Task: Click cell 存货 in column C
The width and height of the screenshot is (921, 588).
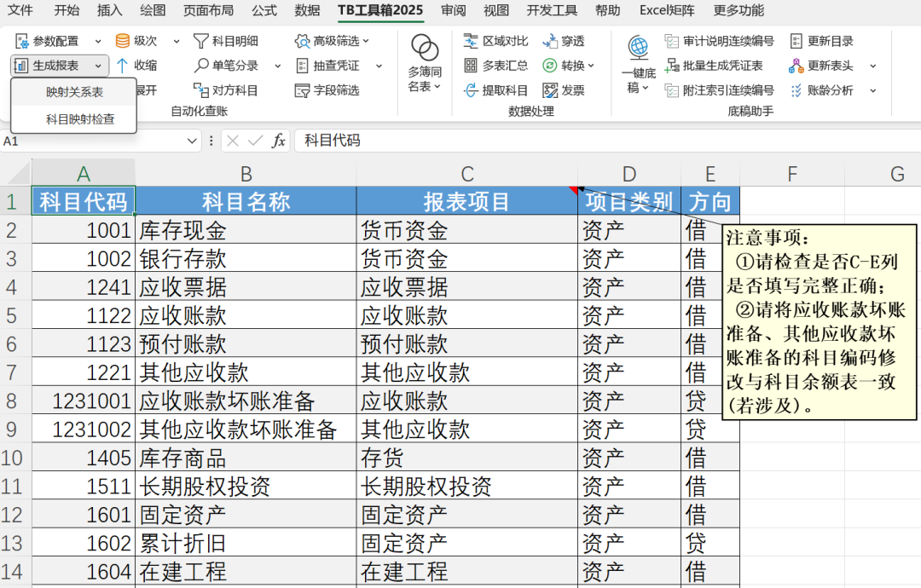Action: 467,458
